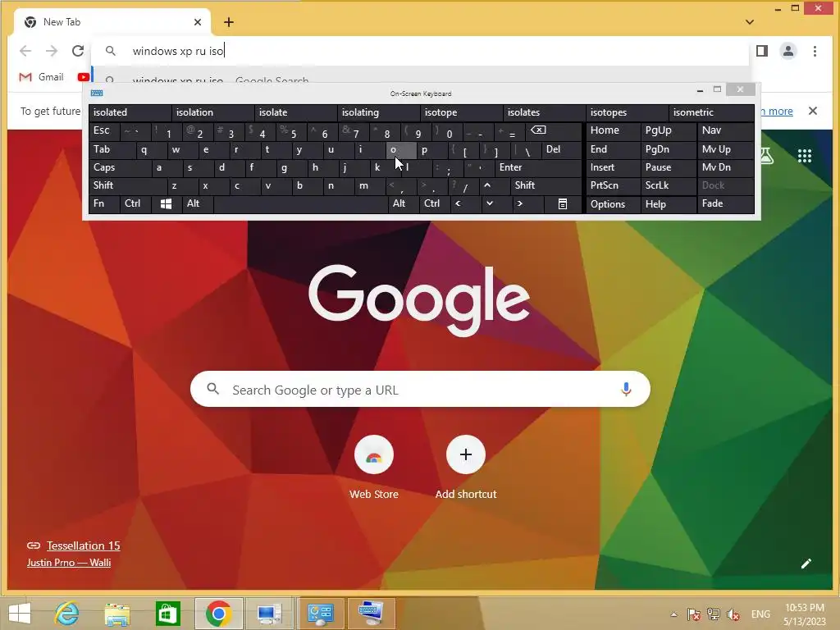Click Windows logo key on keyboard
This screenshot has width=840, height=630.
[166, 204]
